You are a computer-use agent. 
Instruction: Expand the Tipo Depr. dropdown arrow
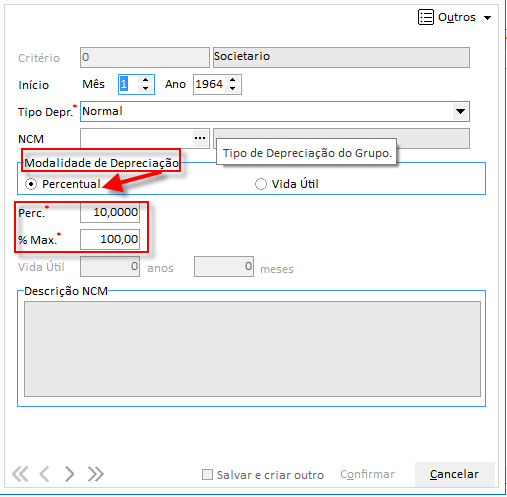pos(460,111)
